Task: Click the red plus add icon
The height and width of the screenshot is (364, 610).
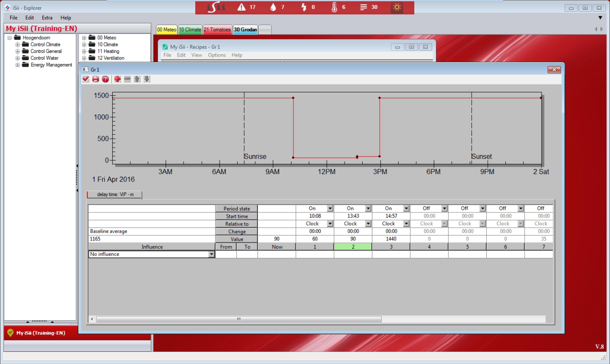Action: coord(117,79)
